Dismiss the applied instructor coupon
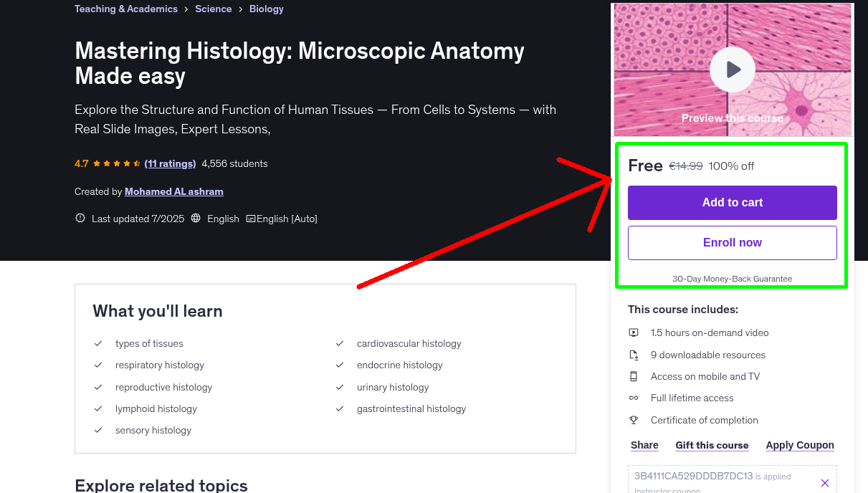The width and height of the screenshot is (868, 493). coord(825,482)
